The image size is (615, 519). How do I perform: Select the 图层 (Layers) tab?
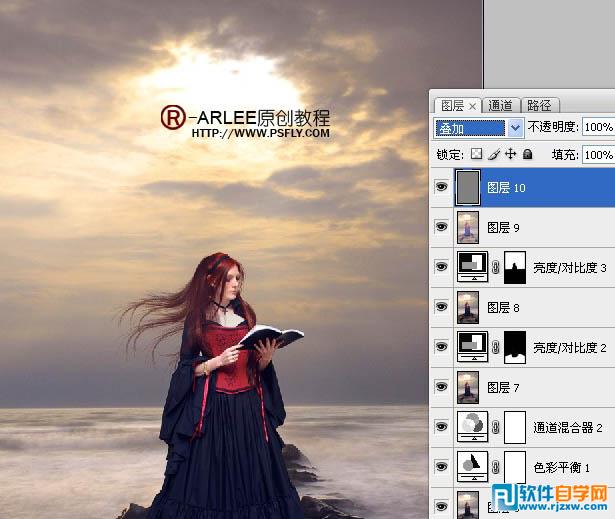tap(452, 106)
